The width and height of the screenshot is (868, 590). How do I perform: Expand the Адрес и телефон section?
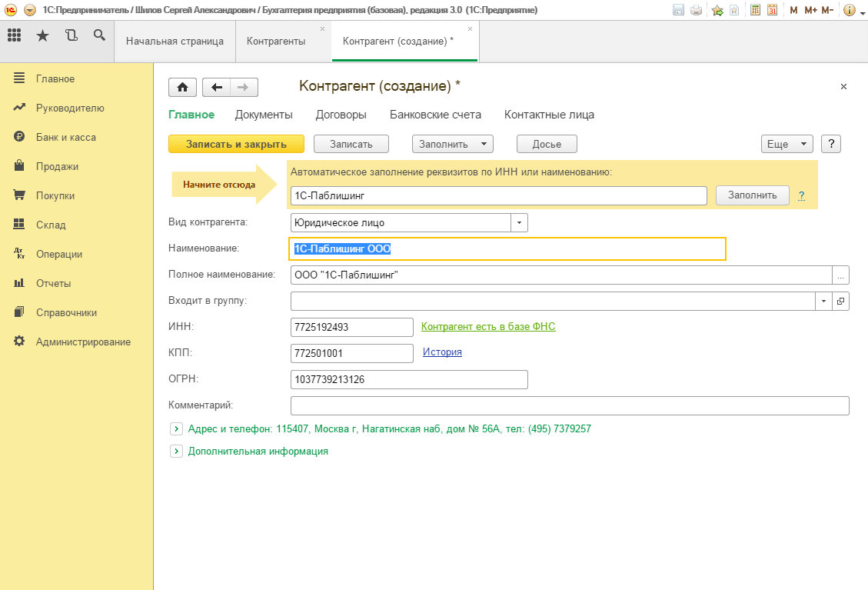pos(176,429)
